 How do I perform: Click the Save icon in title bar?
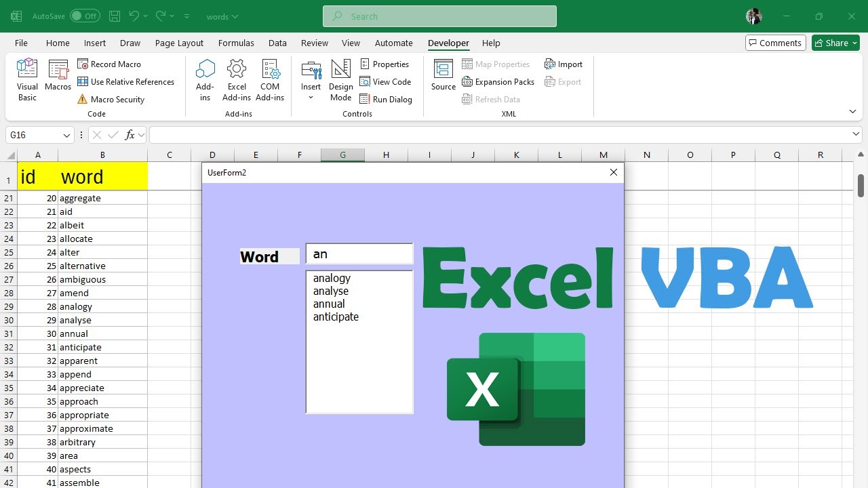point(115,16)
